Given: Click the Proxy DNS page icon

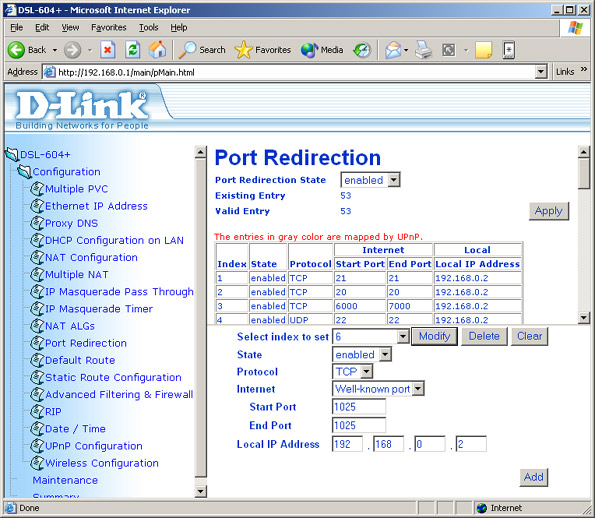Looking at the screenshot, I should coord(37,223).
